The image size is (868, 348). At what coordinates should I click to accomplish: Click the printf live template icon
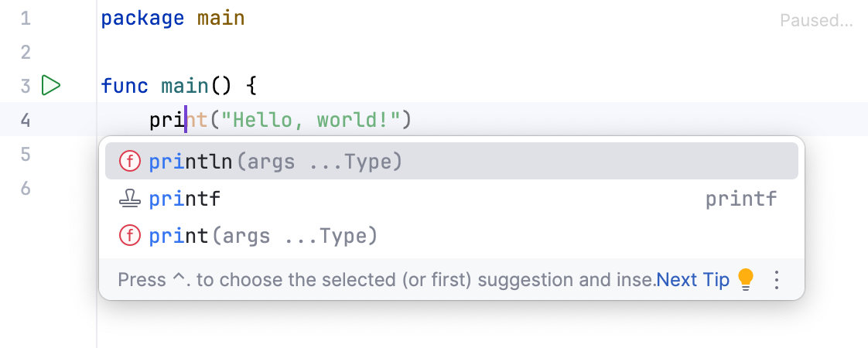tap(129, 200)
